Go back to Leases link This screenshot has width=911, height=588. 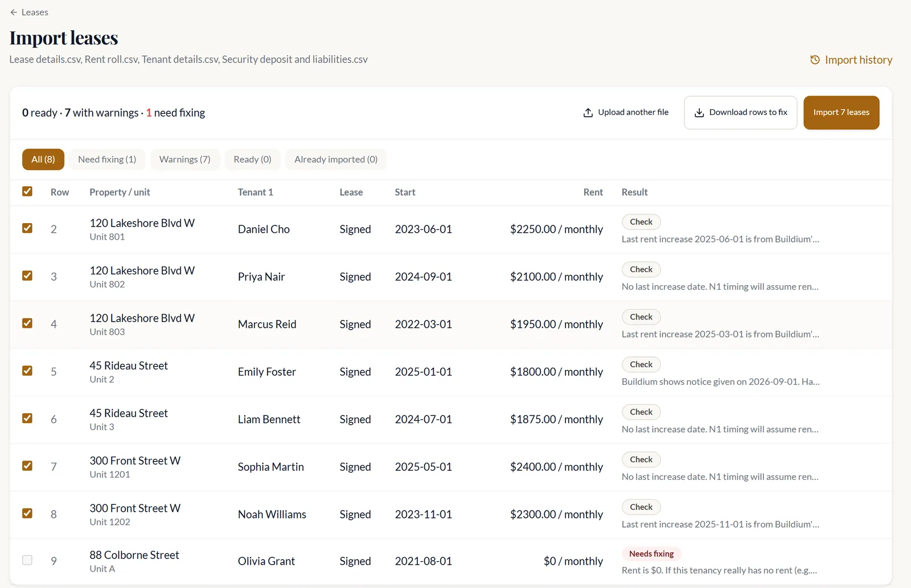(29, 12)
